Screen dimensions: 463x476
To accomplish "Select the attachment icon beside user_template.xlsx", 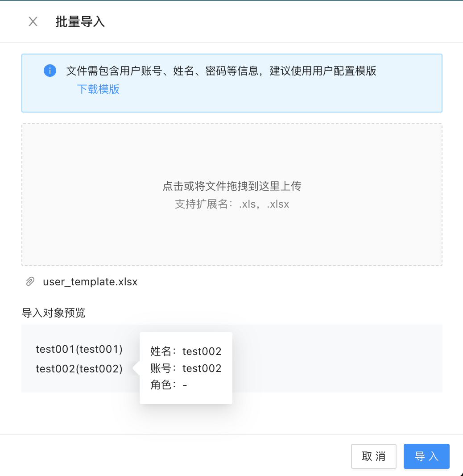I will point(30,281).
